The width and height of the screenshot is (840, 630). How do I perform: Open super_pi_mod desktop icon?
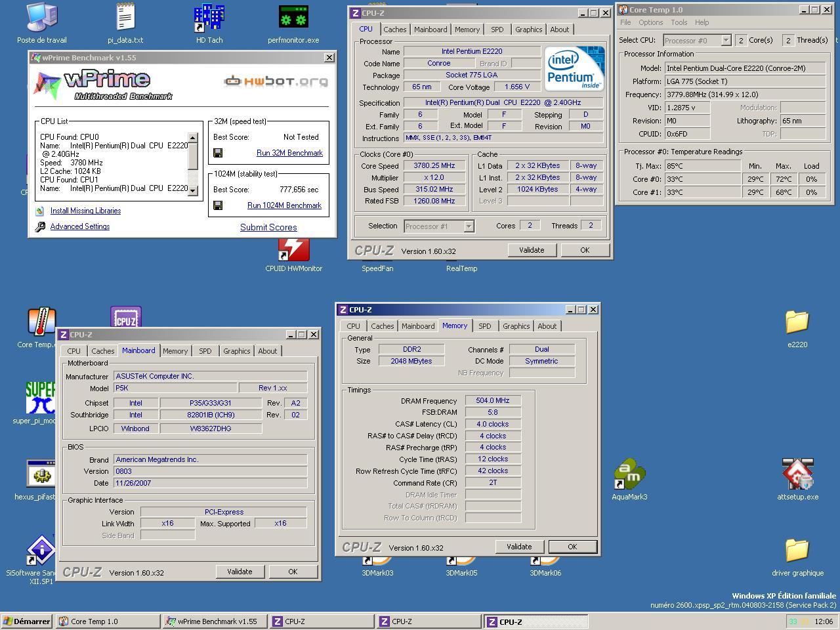coord(41,398)
